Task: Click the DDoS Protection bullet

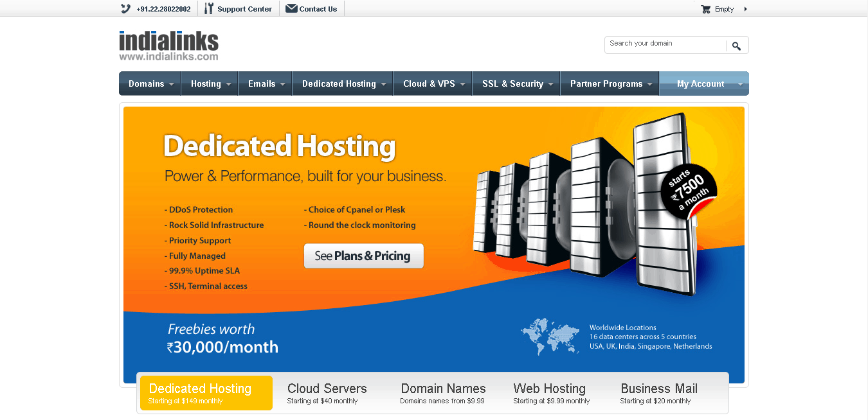Action: point(199,209)
